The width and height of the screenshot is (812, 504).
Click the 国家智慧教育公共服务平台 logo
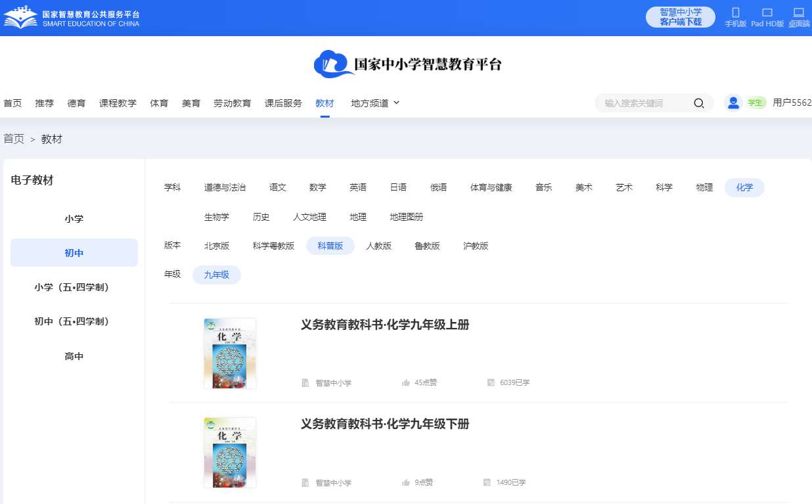tap(71, 18)
